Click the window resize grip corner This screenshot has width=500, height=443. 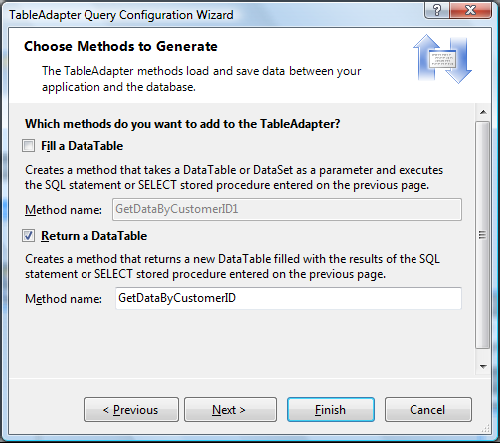point(486,429)
